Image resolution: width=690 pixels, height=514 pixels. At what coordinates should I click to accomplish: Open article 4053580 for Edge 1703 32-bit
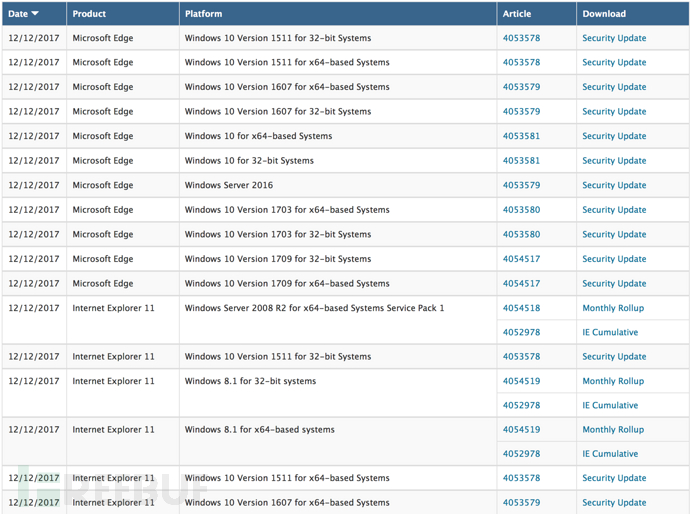pos(521,235)
